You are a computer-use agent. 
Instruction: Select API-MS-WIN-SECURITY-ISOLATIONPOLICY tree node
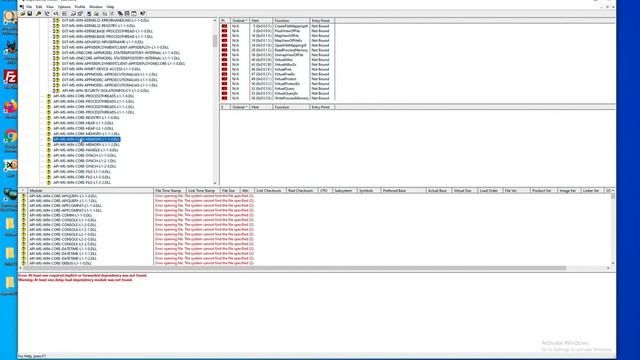[105, 91]
